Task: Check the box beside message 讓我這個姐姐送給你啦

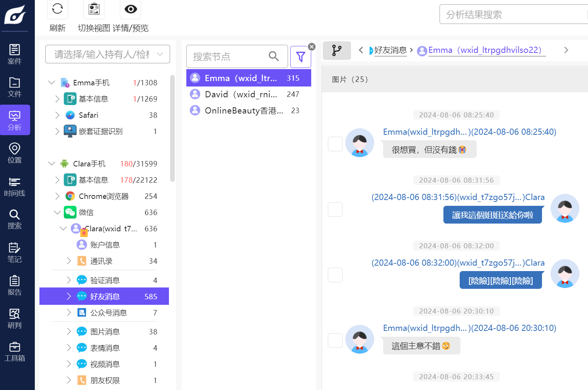Action: [x=335, y=209]
